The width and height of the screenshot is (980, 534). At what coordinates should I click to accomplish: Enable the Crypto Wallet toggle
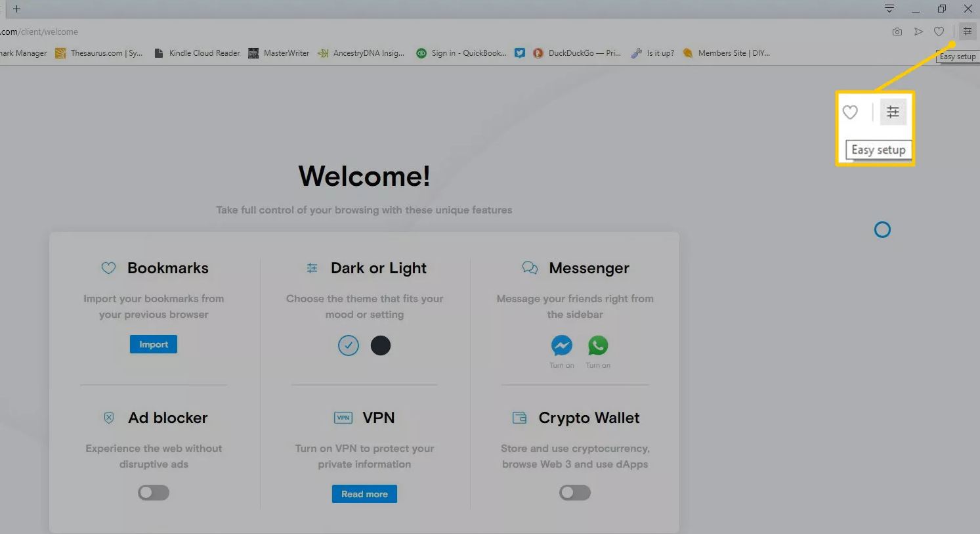[x=575, y=493]
